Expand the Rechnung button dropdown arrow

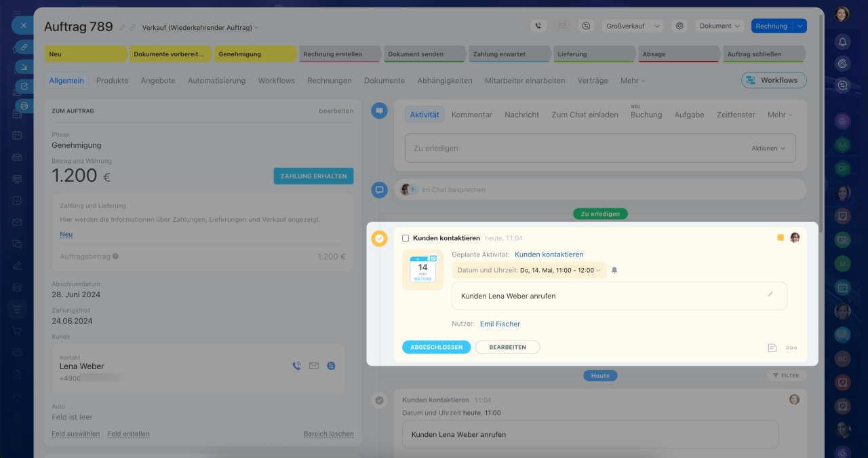point(800,26)
